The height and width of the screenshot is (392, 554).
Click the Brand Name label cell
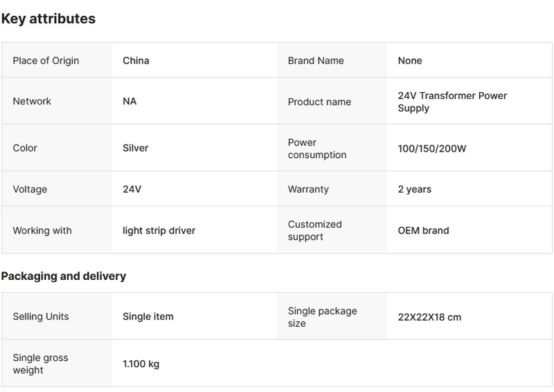315,60
